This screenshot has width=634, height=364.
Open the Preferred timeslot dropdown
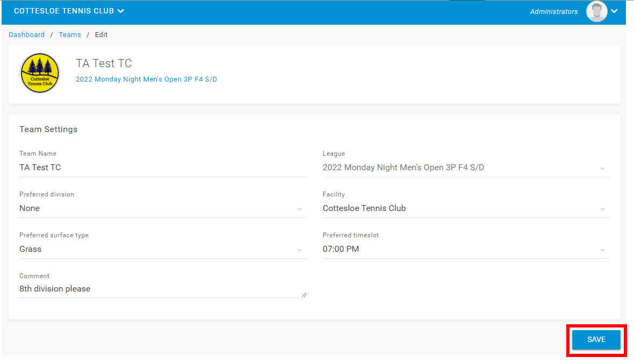(x=466, y=249)
